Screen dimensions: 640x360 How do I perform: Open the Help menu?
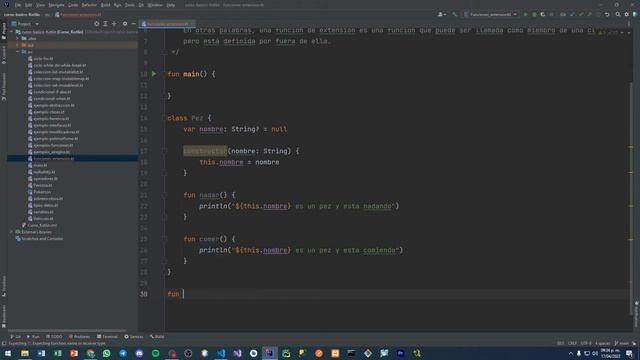coord(171,5)
